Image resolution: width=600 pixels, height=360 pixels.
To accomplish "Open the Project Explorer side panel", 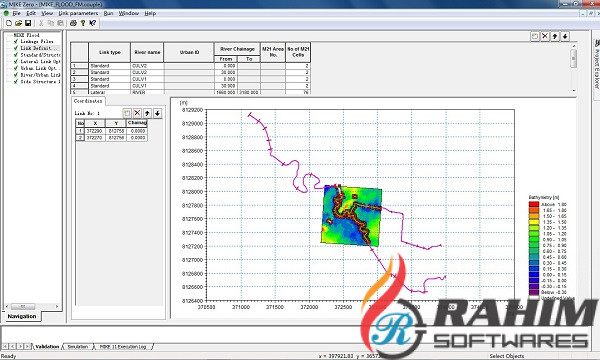I will (596, 65).
